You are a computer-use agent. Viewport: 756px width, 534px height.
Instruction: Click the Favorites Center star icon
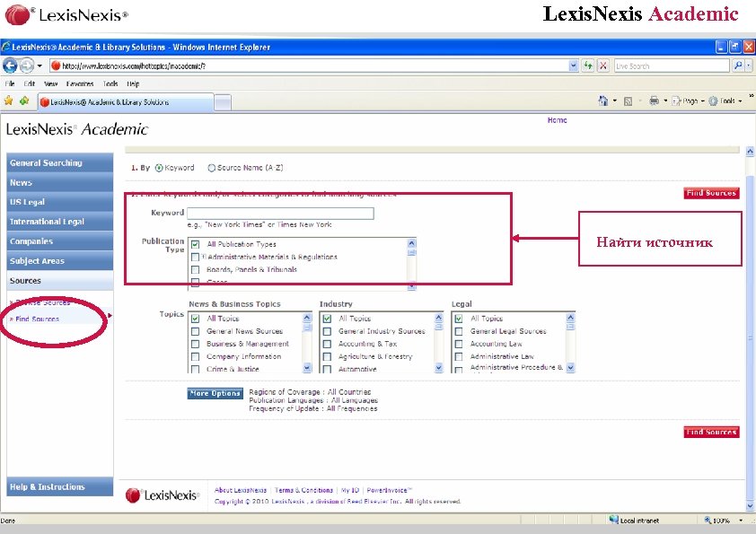pyautogui.click(x=8, y=101)
